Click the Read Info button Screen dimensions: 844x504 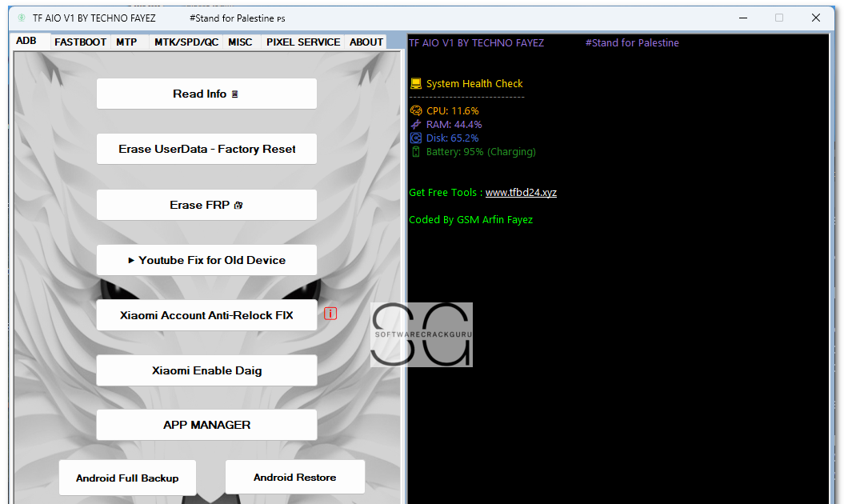click(x=206, y=94)
